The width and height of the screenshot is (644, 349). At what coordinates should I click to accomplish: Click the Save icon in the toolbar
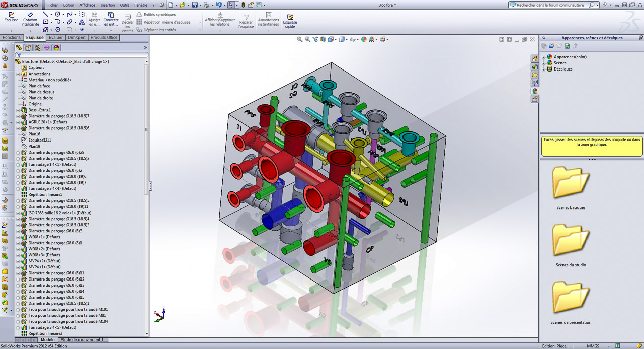pos(194,5)
